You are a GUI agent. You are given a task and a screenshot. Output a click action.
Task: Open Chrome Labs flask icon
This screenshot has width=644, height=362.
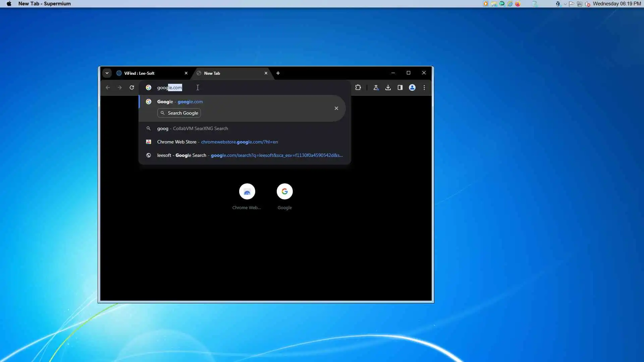[376, 87]
